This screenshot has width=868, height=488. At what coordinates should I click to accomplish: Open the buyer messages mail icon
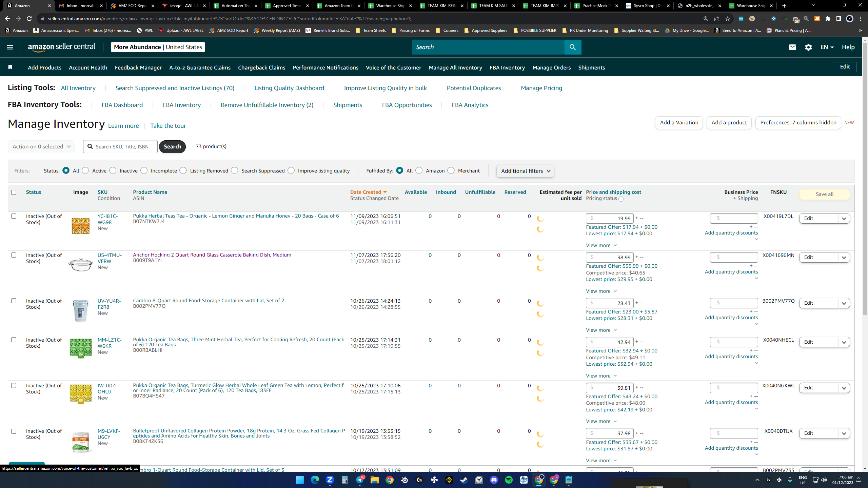coord(792,47)
